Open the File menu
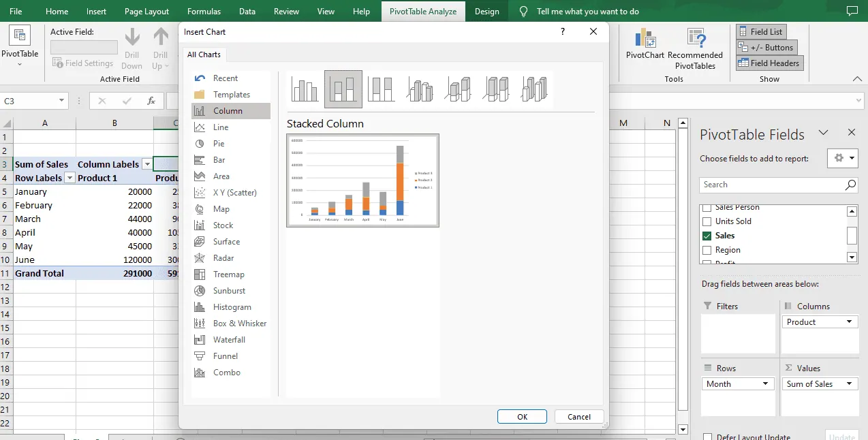868x440 pixels. [16, 12]
